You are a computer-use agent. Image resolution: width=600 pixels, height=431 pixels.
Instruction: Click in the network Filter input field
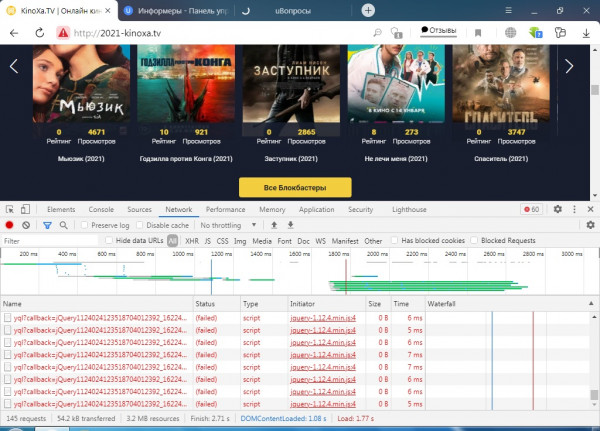tap(50, 241)
